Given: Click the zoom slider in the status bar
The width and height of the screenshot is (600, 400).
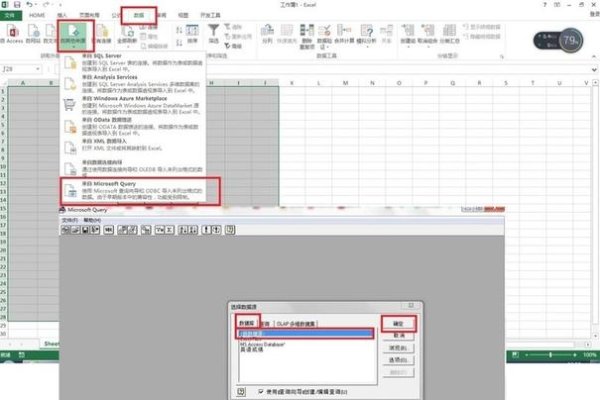Looking at the screenshot, I should coord(550,355).
